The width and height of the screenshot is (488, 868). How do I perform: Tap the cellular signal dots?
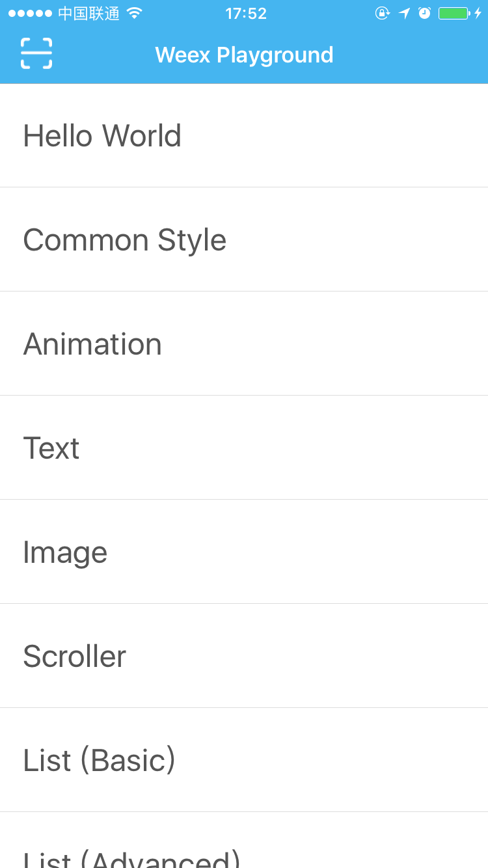coord(30,13)
